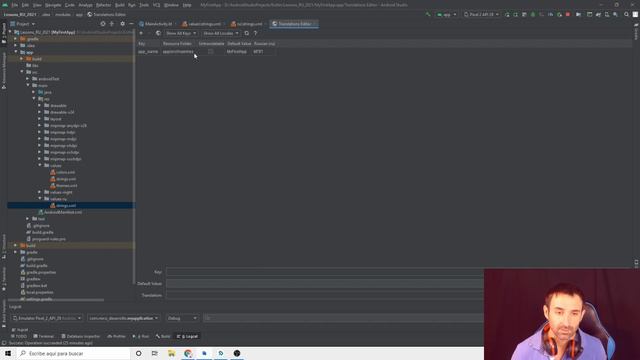
Task: Click the Debug app bug icon
Action: [x=533, y=14]
